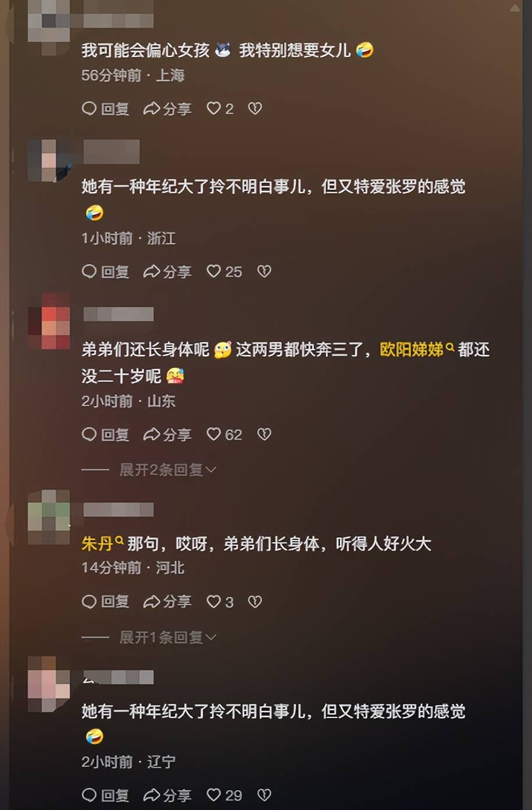Dislike the Zhejiang comment via broken heart
The image size is (532, 810).
(264, 272)
